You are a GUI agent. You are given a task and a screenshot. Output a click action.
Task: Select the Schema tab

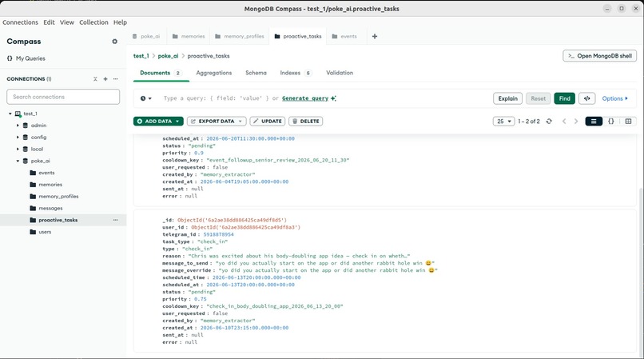[256, 73]
